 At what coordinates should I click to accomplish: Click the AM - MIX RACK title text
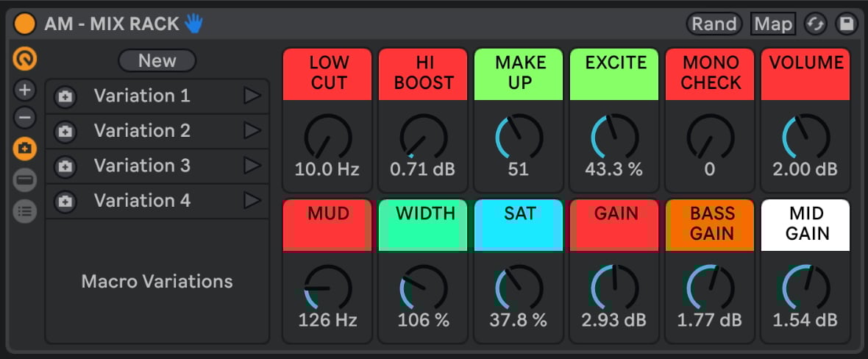pos(111,24)
